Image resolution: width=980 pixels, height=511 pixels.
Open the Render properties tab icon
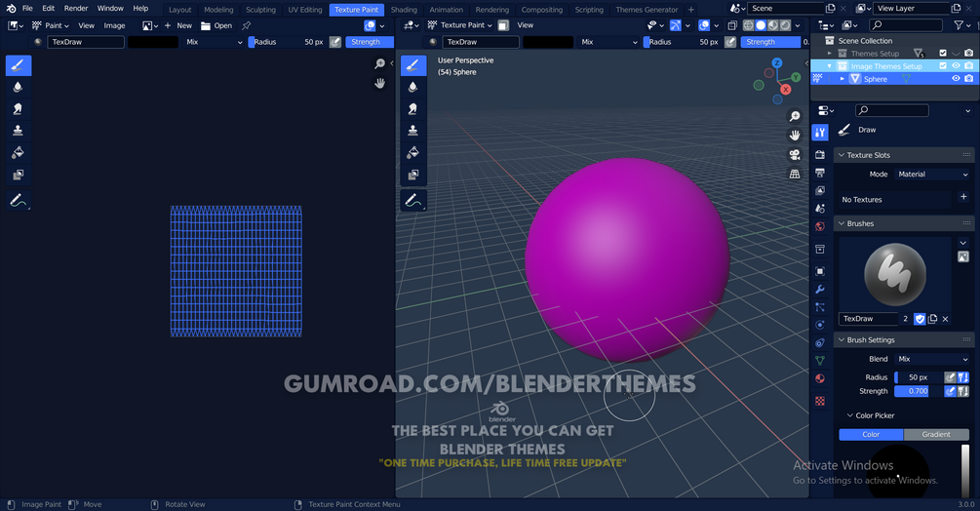(x=820, y=154)
